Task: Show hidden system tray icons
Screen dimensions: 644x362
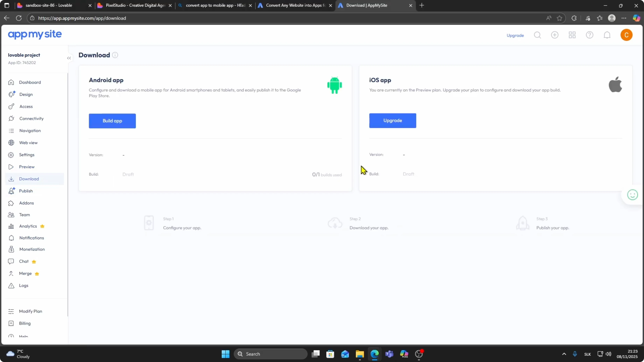Action: point(564,354)
